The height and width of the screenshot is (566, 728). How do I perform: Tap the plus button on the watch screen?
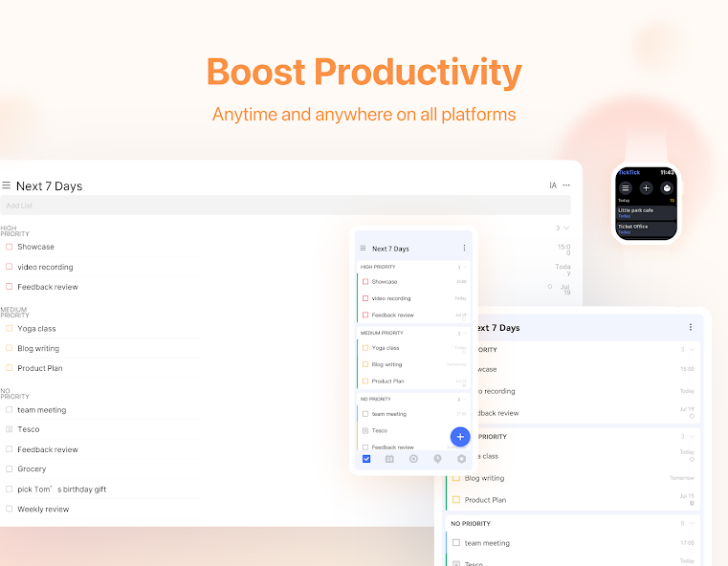646,188
